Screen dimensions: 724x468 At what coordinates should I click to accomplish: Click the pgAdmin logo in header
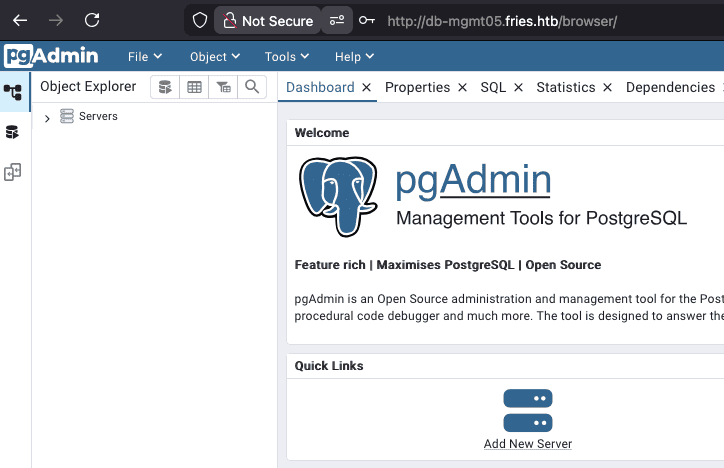(51, 56)
